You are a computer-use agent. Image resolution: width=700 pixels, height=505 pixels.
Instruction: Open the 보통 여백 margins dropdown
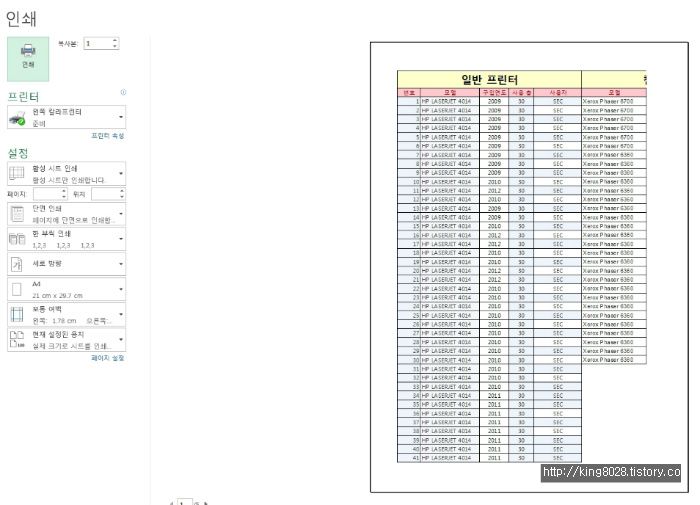[67, 314]
